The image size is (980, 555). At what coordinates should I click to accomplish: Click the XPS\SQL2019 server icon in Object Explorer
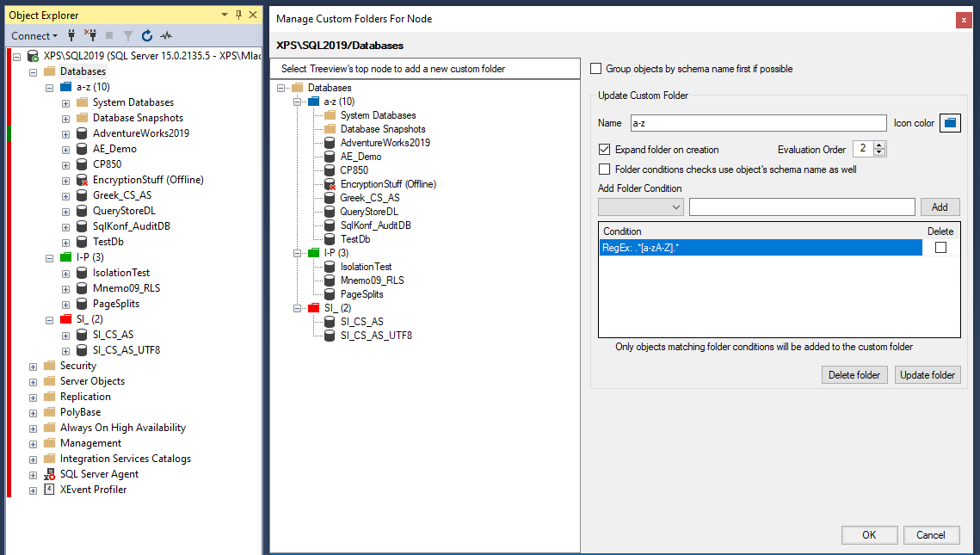33,56
